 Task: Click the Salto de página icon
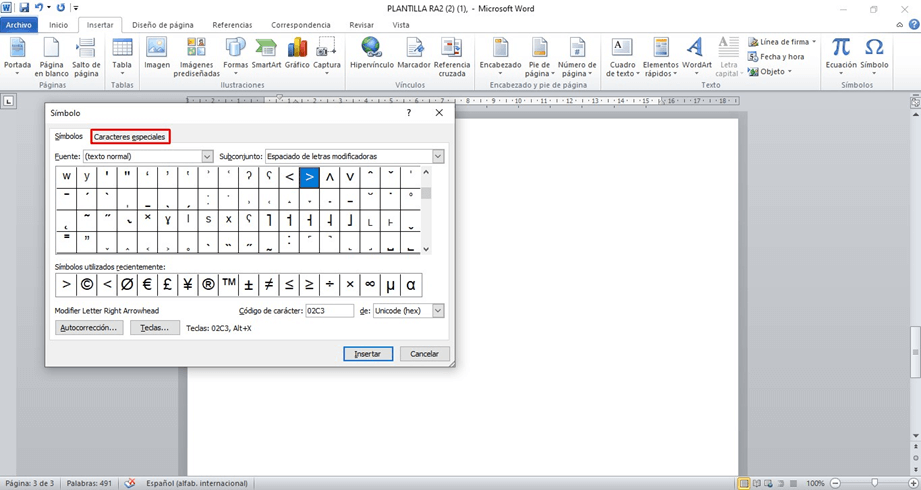click(86, 47)
